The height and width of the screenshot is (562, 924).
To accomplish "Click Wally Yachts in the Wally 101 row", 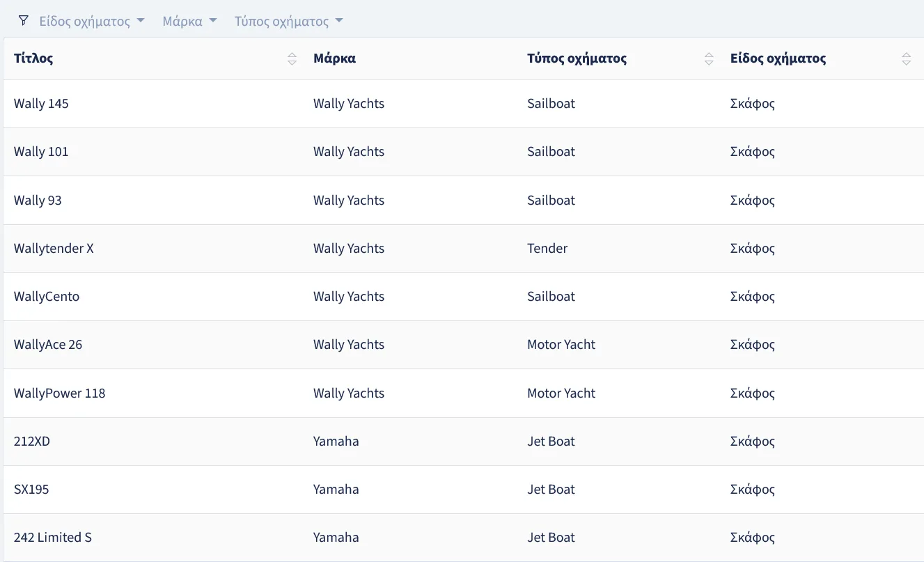I will pyautogui.click(x=349, y=152).
